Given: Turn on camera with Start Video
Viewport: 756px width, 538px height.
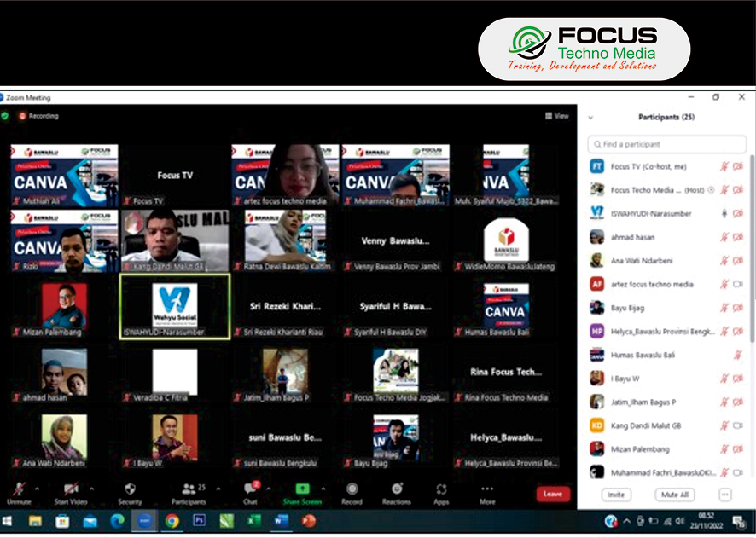Looking at the screenshot, I should point(71,492).
